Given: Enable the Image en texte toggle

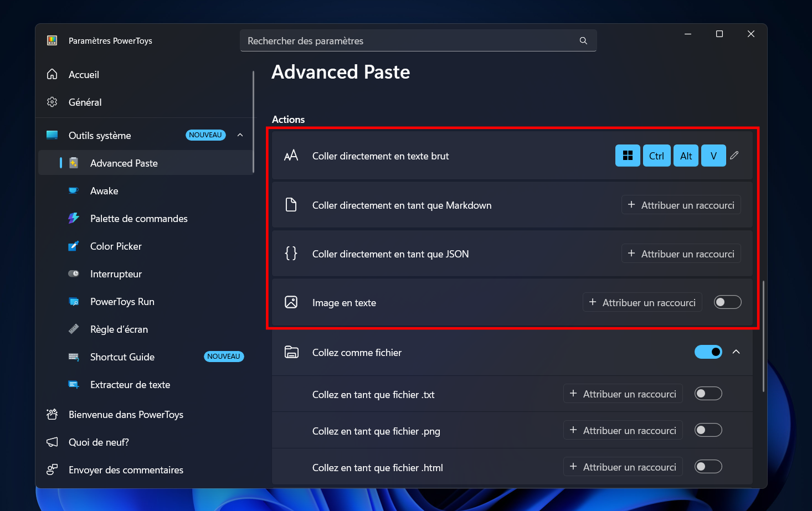Looking at the screenshot, I should (x=728, y=302).
